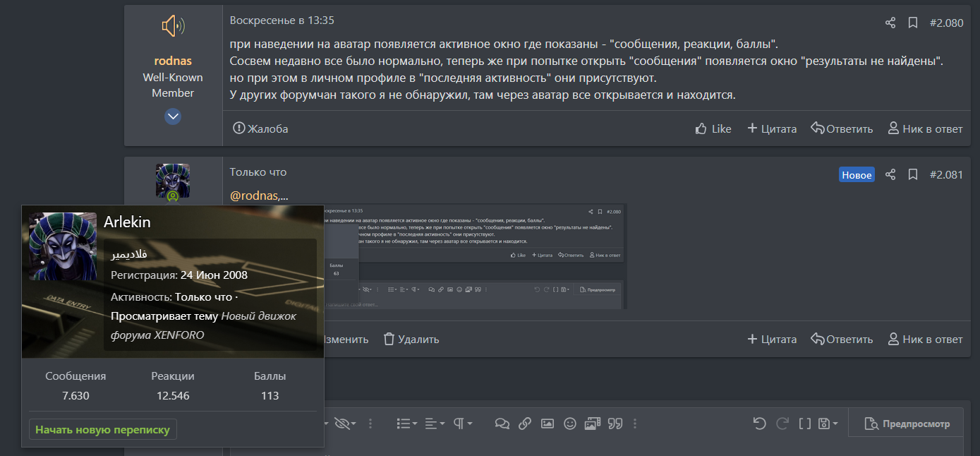Open Arlekin name in popup card
The height and width of the screenshot is (456, 980).
(x=127, y=222)
